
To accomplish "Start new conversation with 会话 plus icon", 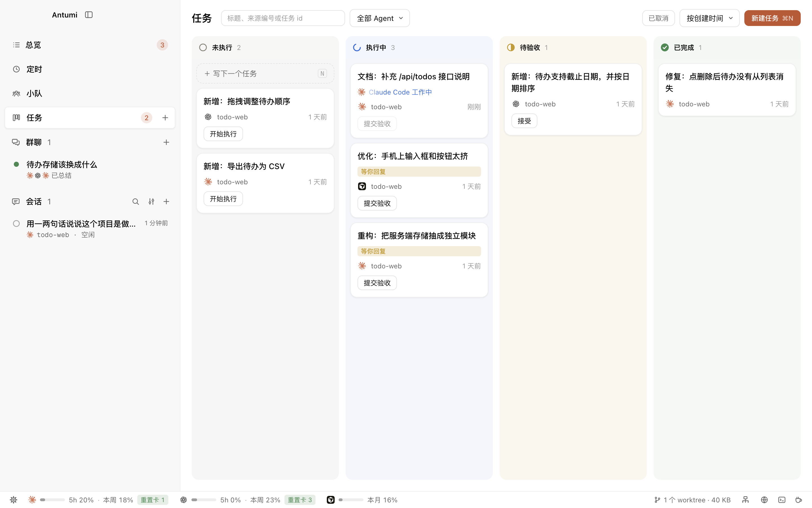I will pos(166,201).
